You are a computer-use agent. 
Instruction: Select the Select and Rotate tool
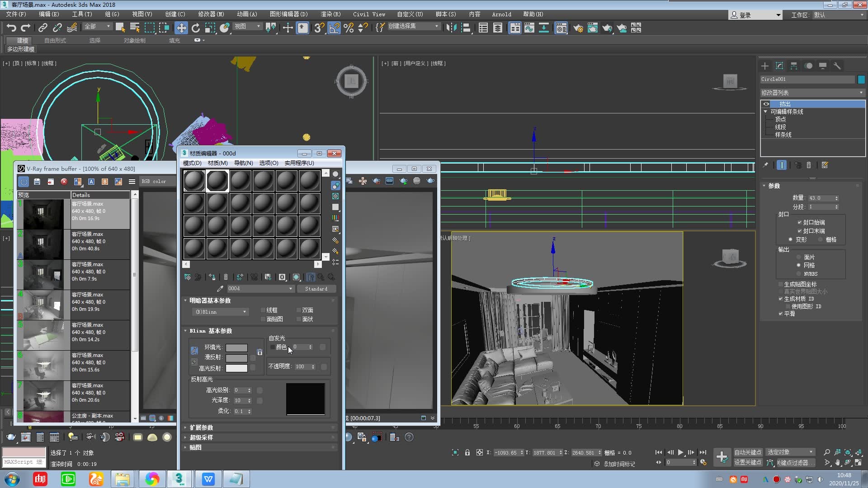[x=195, y=28]
